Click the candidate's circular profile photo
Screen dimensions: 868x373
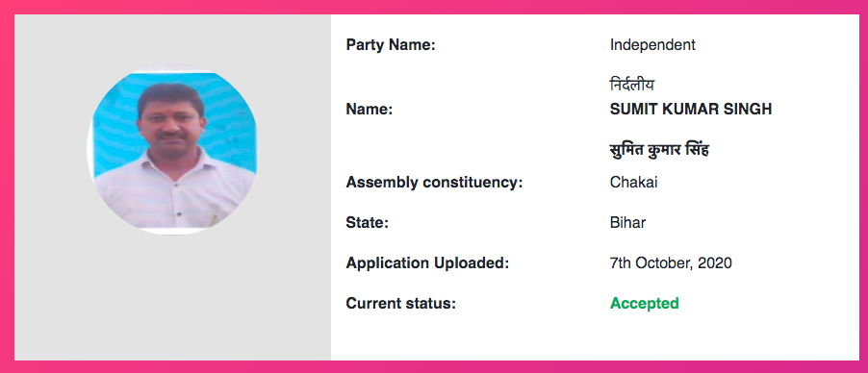[x=172, y=149]
